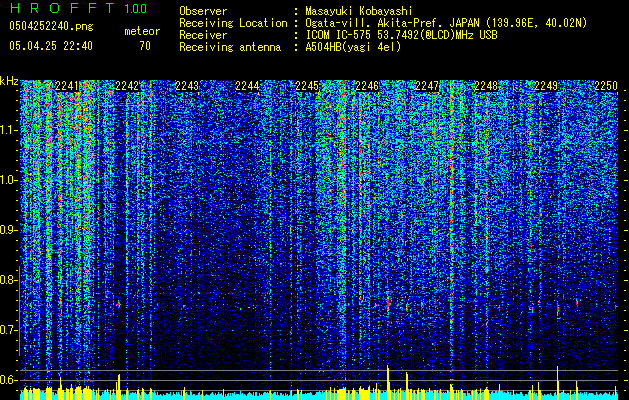This screenshot has width=629, height=400.
Task: Click the 2246 time marker
Action: click(367, 86)
